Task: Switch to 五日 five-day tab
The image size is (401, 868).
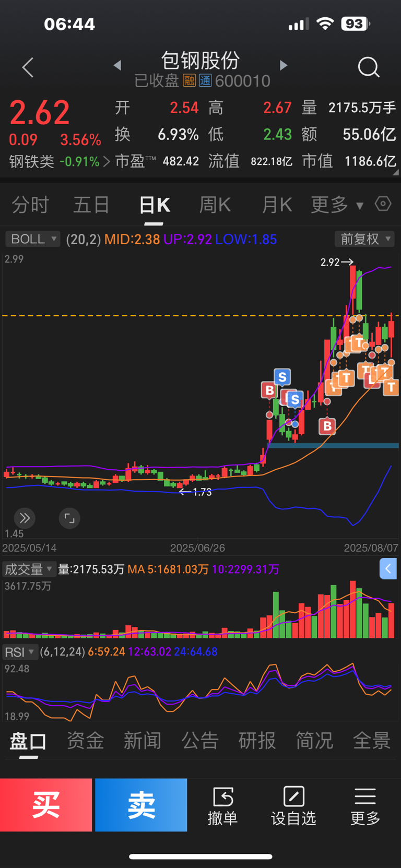Action: click(91, 205)
